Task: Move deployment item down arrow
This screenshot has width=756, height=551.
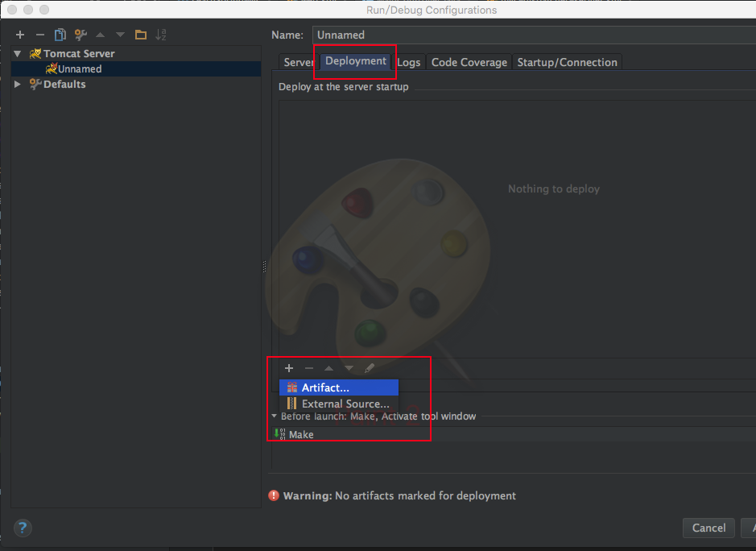Action: [x=349, y=368]
